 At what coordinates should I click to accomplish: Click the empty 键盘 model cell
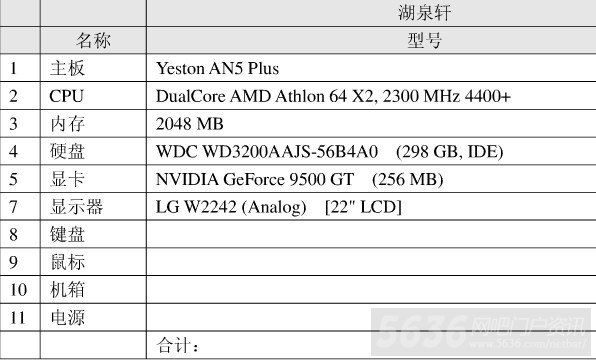click(x=371, y=234)
